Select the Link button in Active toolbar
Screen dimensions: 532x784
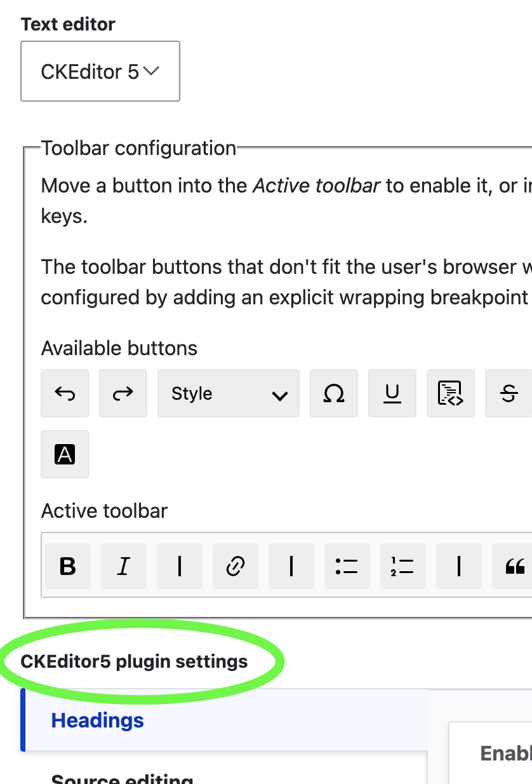(x=236, y=566)
